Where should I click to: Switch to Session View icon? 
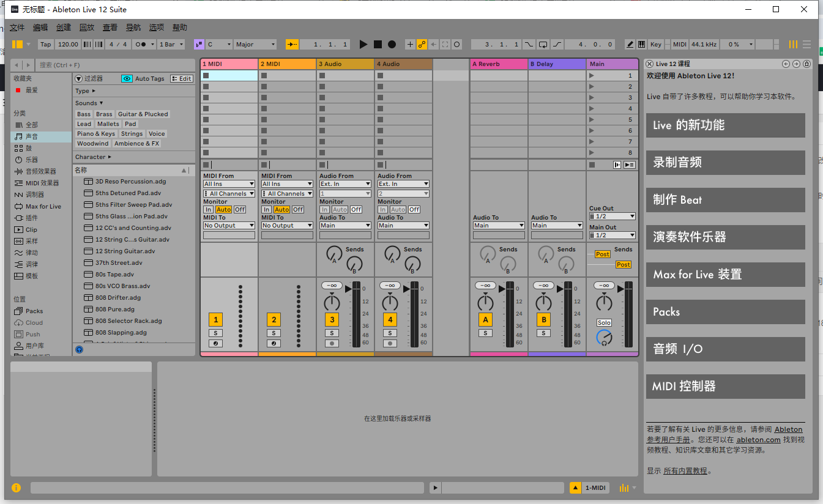pos(794,45)
